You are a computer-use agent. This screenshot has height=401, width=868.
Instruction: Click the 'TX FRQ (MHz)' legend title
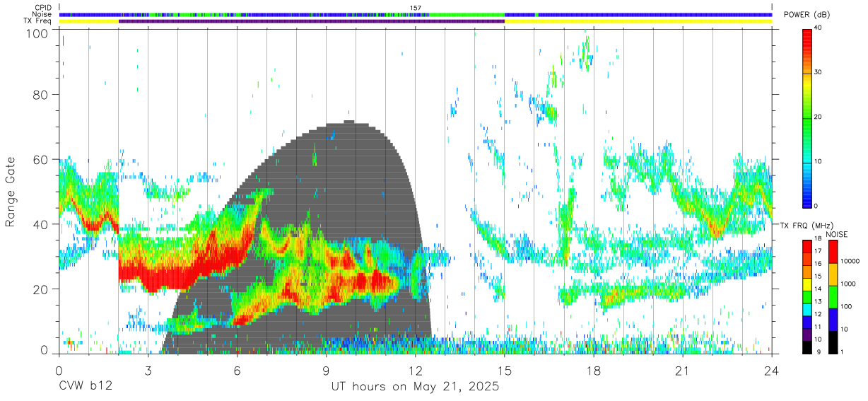pos(806,225)
